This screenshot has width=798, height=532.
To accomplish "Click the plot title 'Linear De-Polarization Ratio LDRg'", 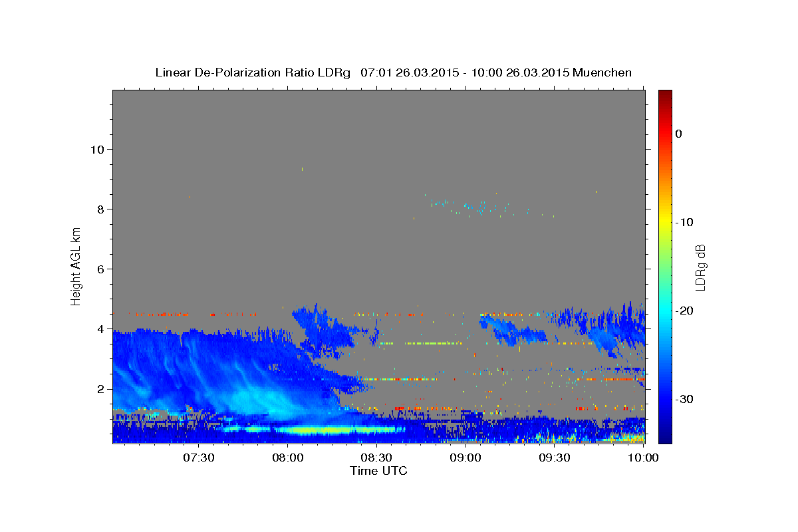I will 253,72.
